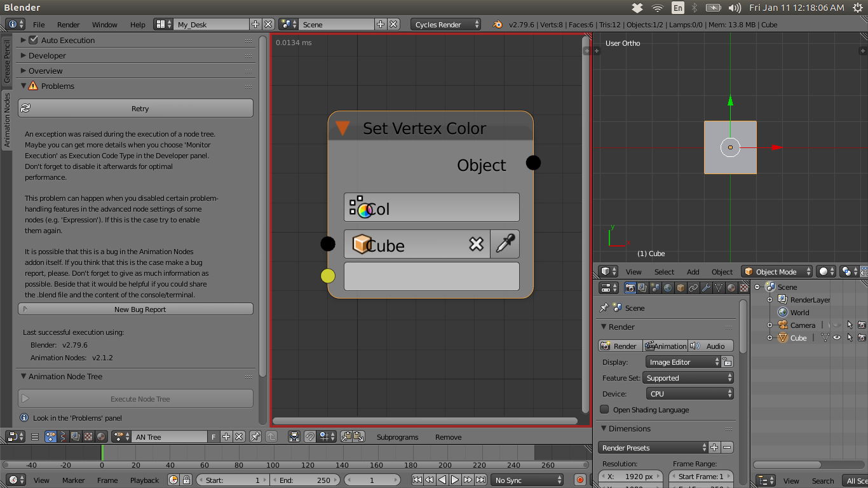Image resolution: width=868 pixels, height=488 pixels.
Task: Open World properties using the globe icon
Action: 667,287
